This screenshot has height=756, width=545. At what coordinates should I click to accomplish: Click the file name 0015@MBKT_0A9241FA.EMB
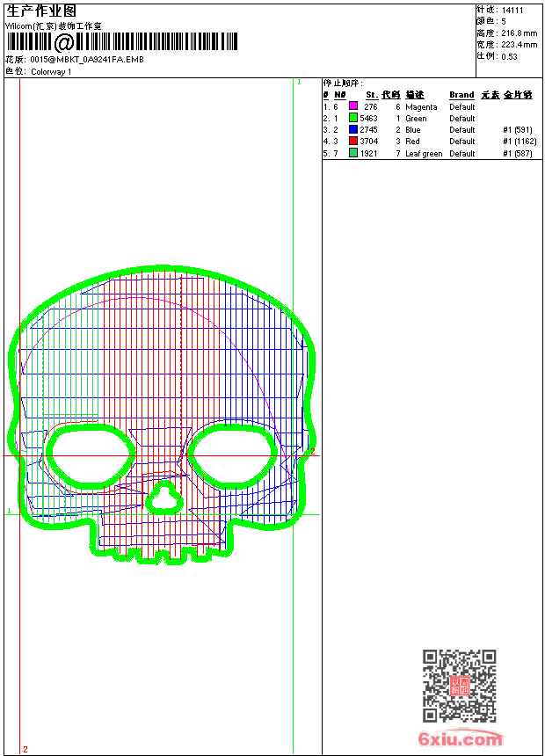tap(87, 60)
